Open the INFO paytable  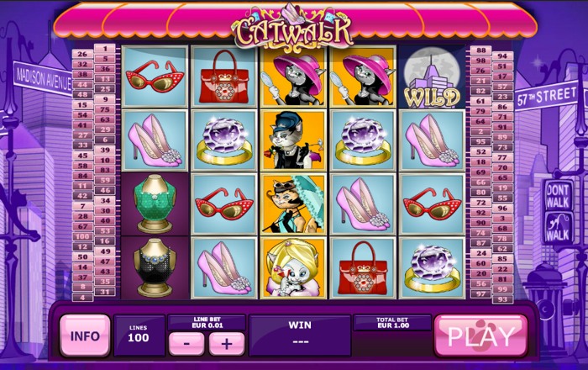[85, 336]
